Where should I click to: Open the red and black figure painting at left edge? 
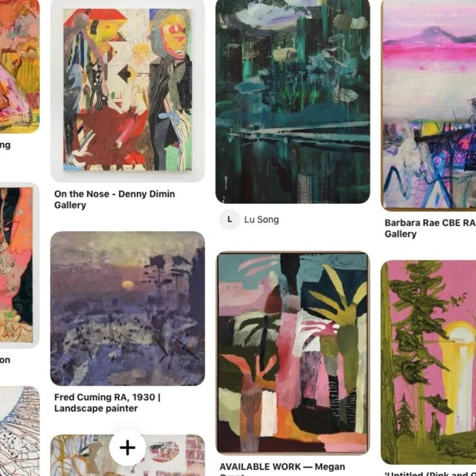coord(20,265)
